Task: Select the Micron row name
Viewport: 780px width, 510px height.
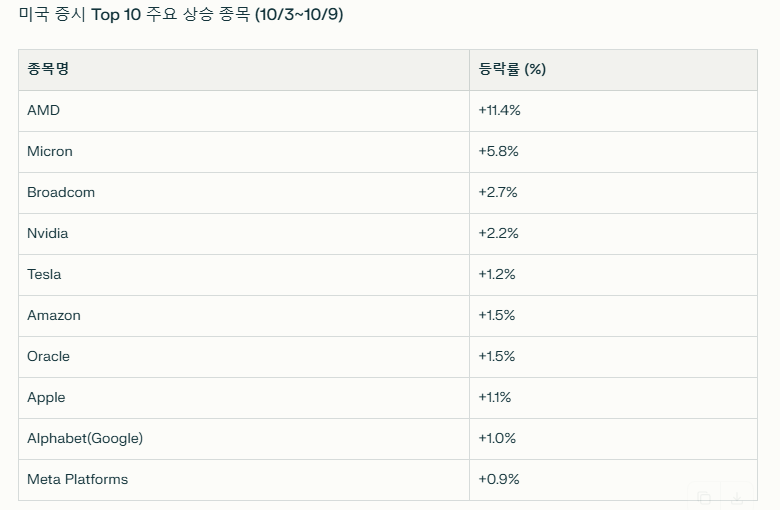Action: point(50,152)
